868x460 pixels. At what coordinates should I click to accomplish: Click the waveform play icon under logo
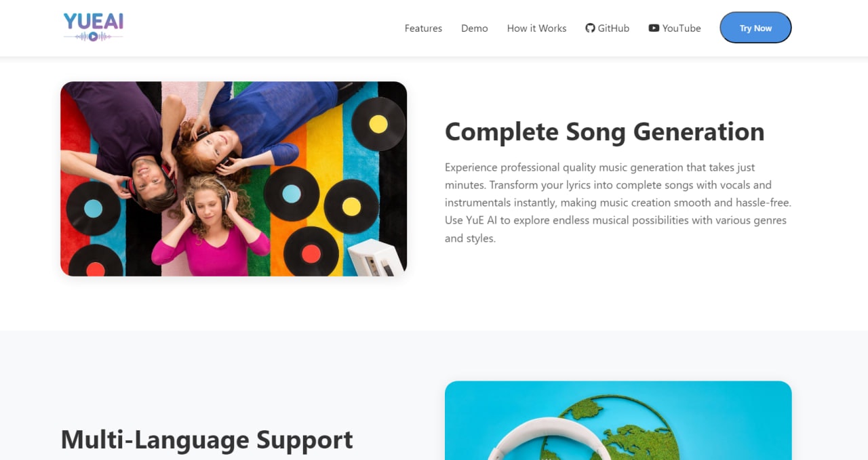tap(94, 37)
